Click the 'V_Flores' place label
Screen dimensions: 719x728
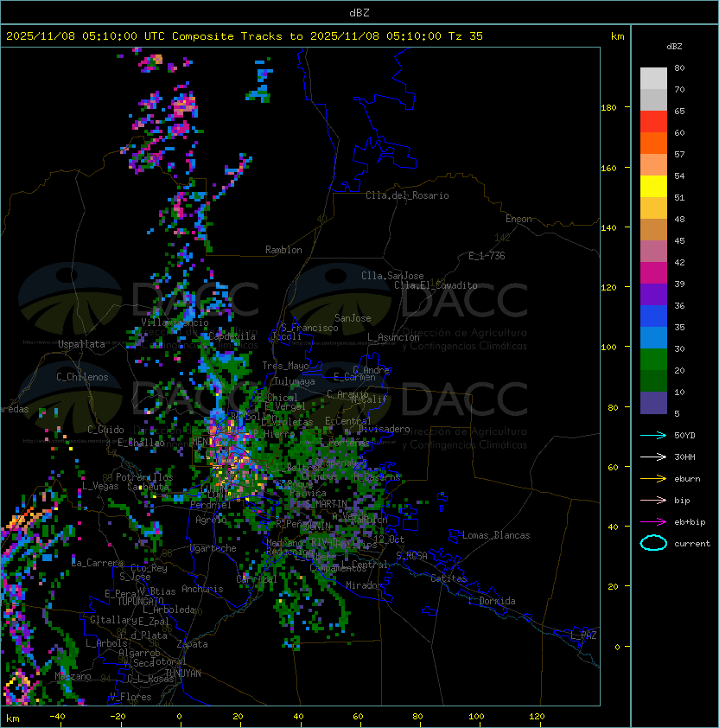coord(130,697)
